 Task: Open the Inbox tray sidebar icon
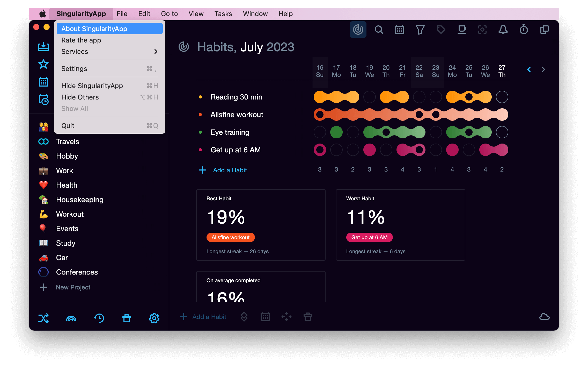click(43, 47)
